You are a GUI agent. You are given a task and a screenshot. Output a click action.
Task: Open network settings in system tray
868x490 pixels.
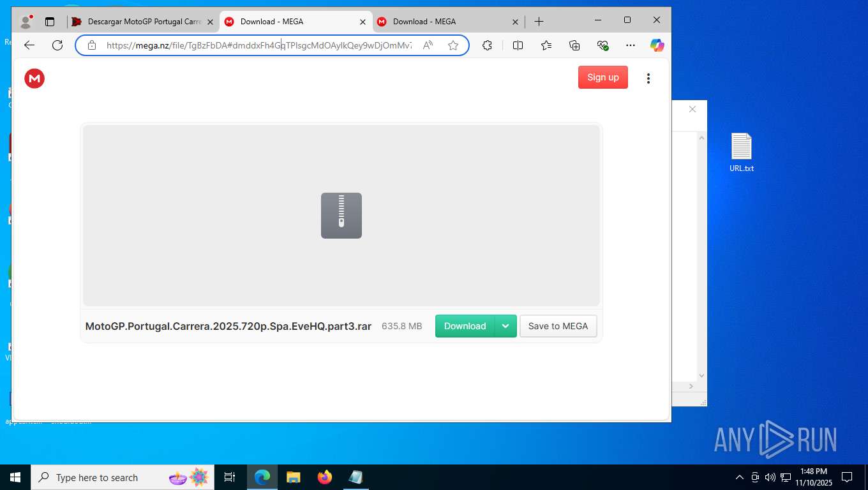pos(786,477)
